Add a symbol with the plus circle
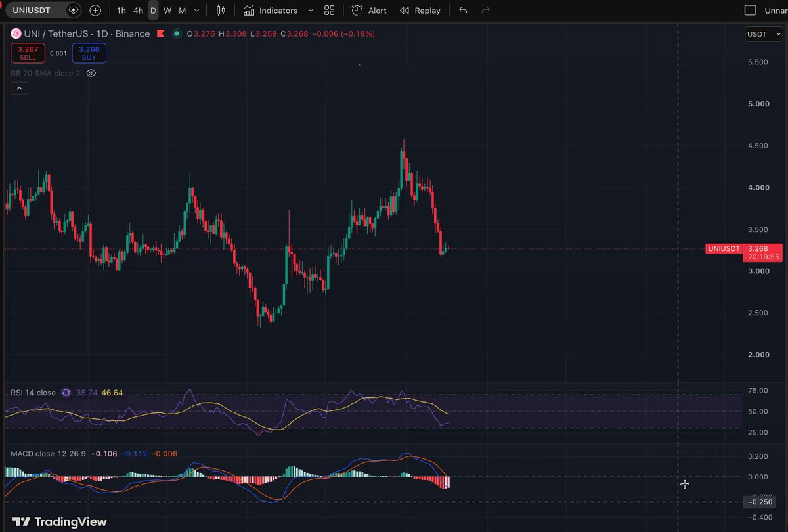The width and height of the screenshot is (788, 532). [x=95, y=11]
